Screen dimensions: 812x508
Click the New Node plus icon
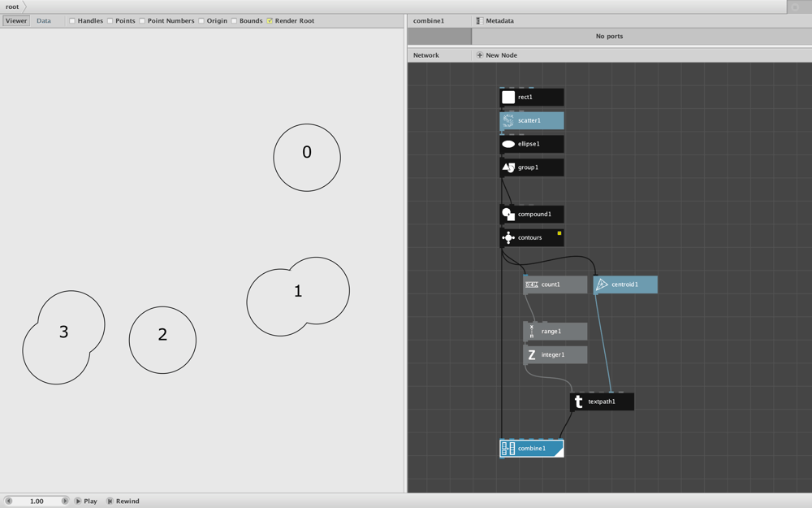(x=480, y=55)
